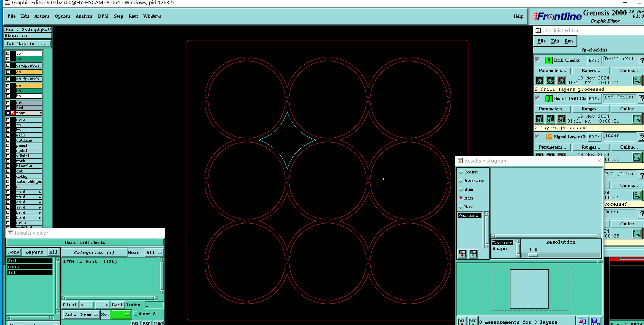Select the Max radio option in Results histogram

(x=461, y=207)
